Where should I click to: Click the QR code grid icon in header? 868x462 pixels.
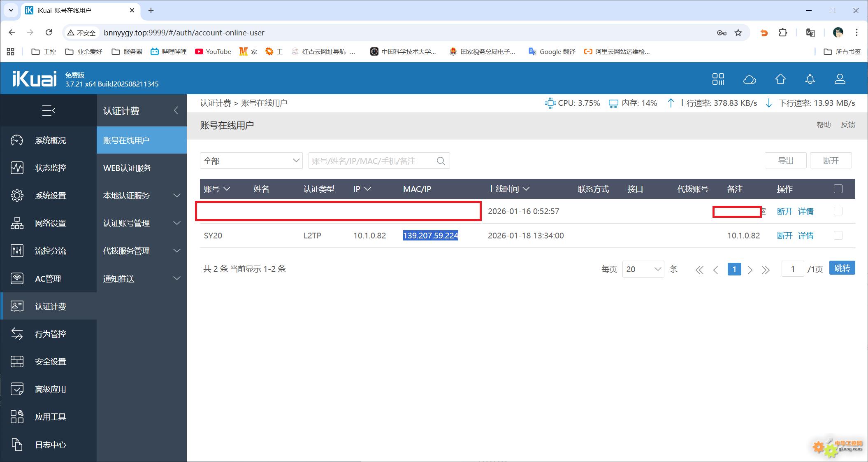click(x=718, y=79)
